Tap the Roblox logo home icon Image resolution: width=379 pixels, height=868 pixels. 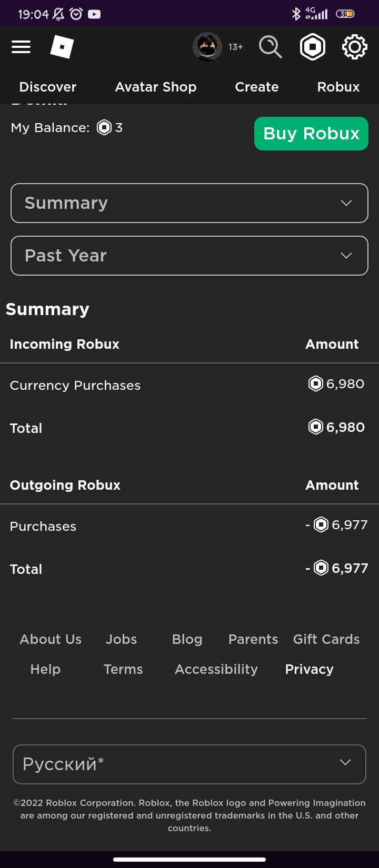[x=62, y=47]
